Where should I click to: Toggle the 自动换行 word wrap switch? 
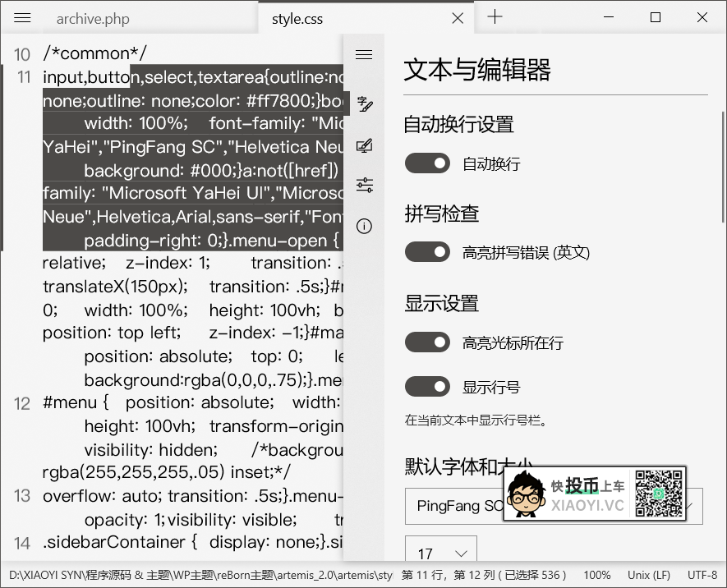pyautogui.click(x=427, y=163)
